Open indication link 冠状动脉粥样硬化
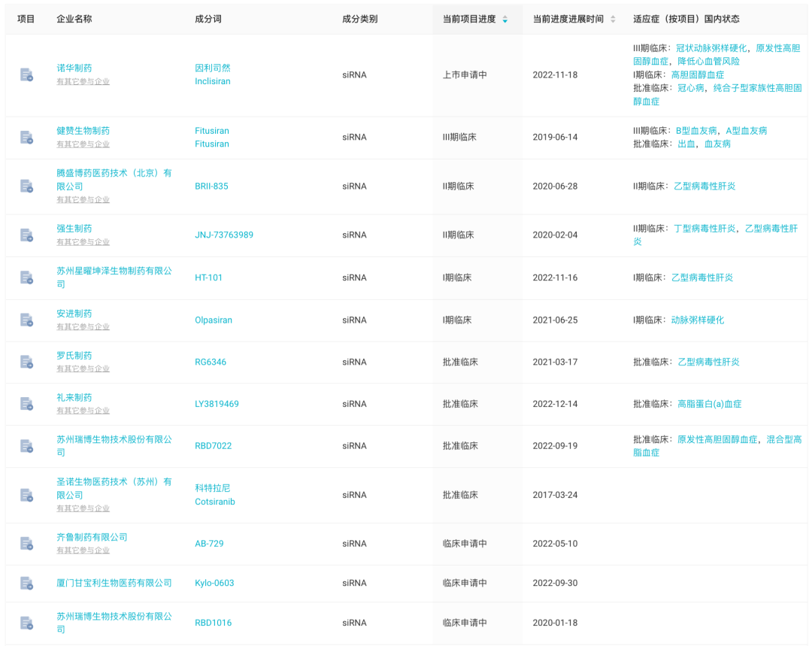This screenshot has width=812, height=646. tap(711, 48)
